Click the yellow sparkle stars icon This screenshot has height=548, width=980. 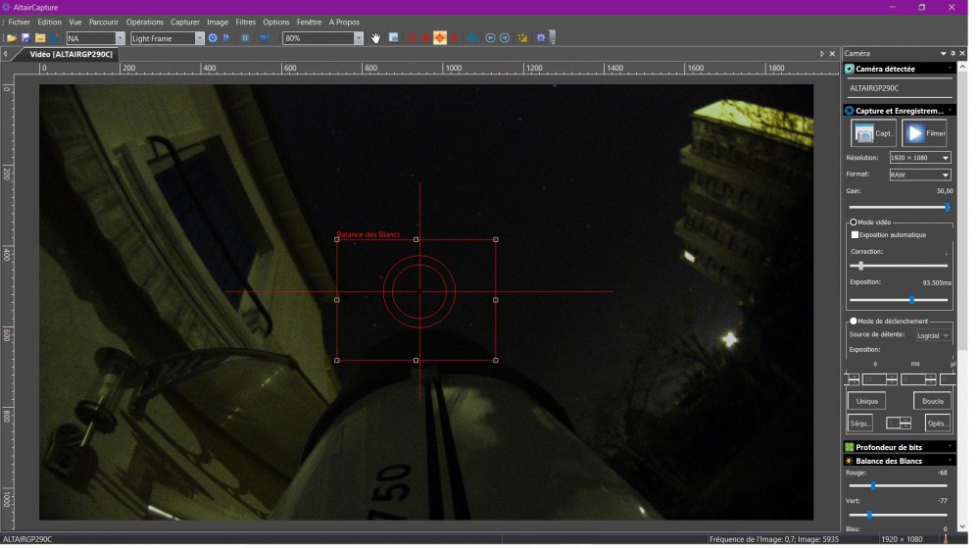point(522,38)
